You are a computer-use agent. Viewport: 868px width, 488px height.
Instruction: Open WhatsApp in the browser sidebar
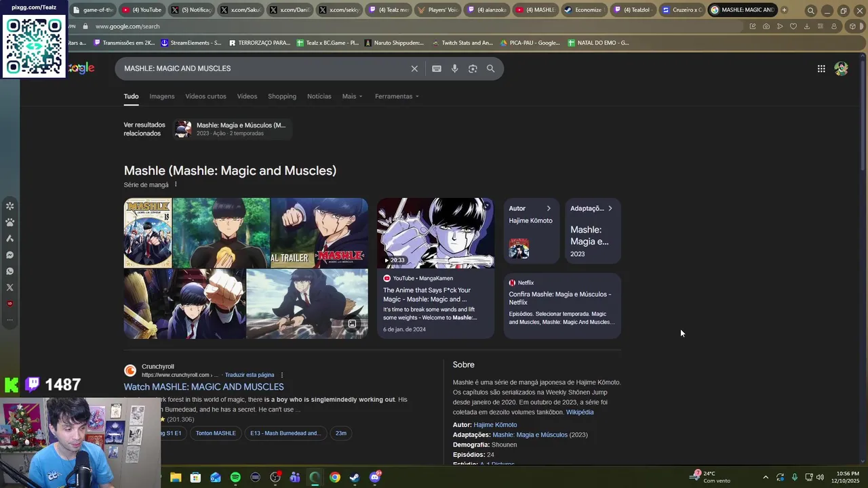pos(9,271)
